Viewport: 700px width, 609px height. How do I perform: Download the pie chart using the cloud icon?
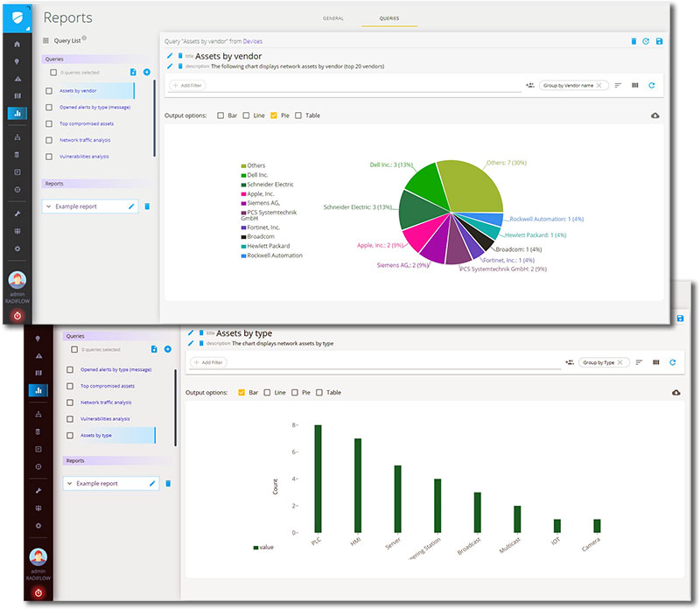pos(656,115)
